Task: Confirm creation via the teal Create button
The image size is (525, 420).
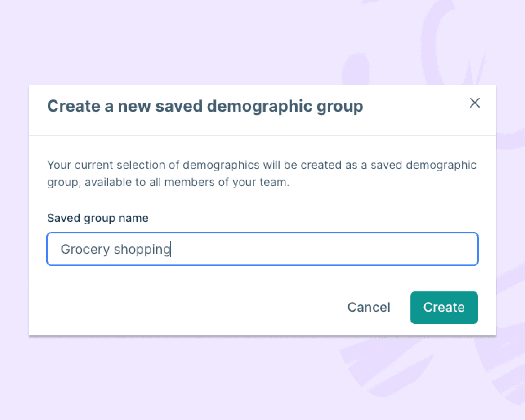Action: click(444, 308)
